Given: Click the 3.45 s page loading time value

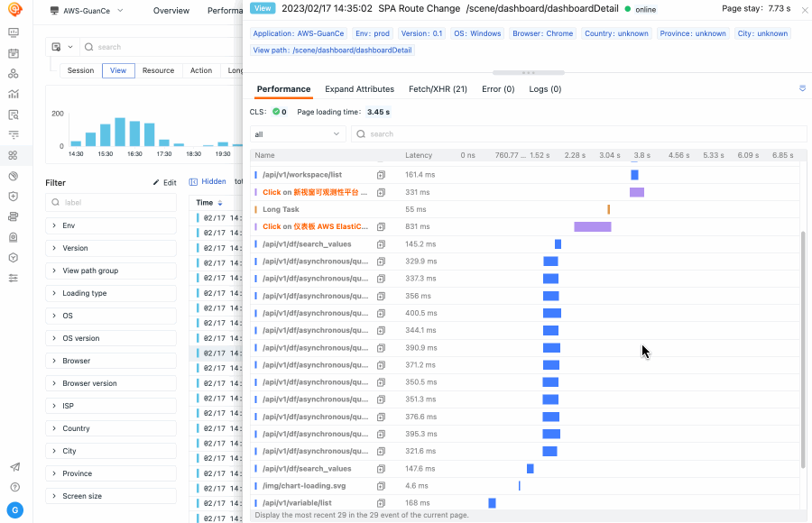Looking at the screenshot, I should click(x=378, y=112).
